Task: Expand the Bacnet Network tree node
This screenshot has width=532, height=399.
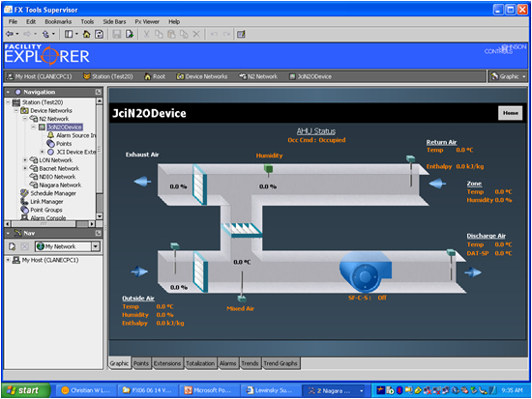Action: click(x=25, y=168)
